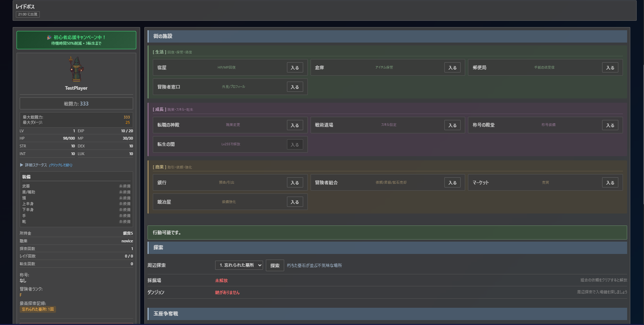Screen dimensions: 644x325
Task: Click the TestPlayer character avatar sprite
Action: point(76,69)
